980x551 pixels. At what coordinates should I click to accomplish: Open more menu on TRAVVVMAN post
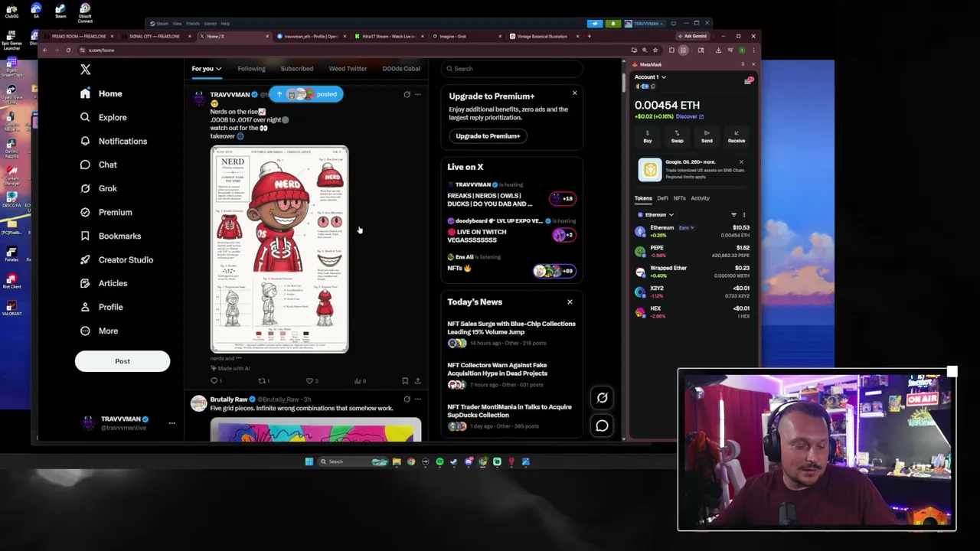417,95
